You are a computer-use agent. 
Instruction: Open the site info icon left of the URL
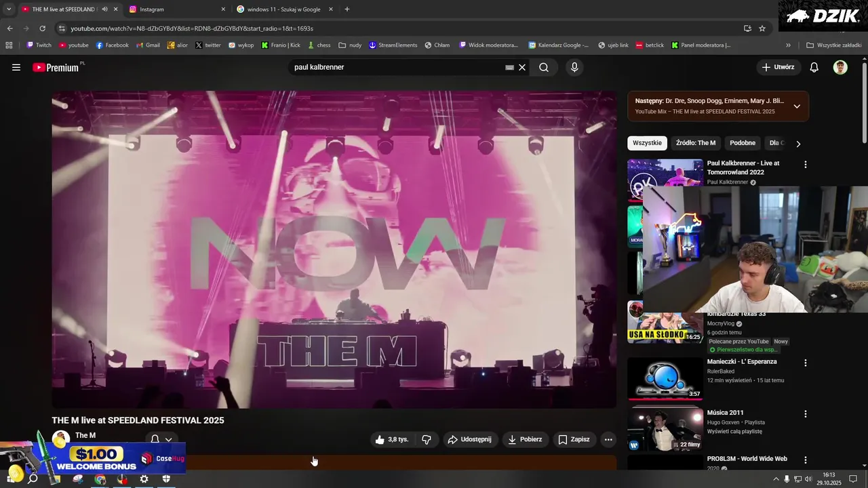coord(62,28)
